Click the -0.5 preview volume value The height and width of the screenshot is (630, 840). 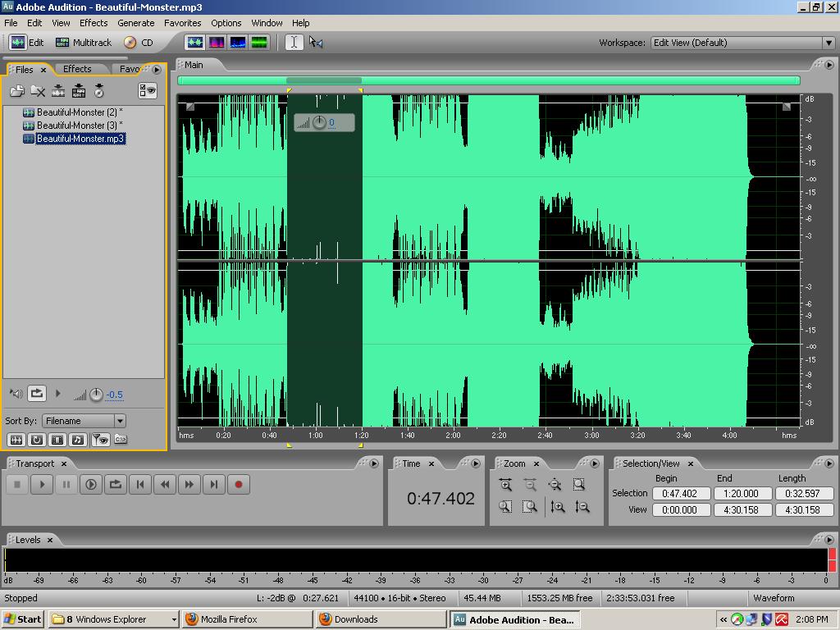(x=114, y=395)
